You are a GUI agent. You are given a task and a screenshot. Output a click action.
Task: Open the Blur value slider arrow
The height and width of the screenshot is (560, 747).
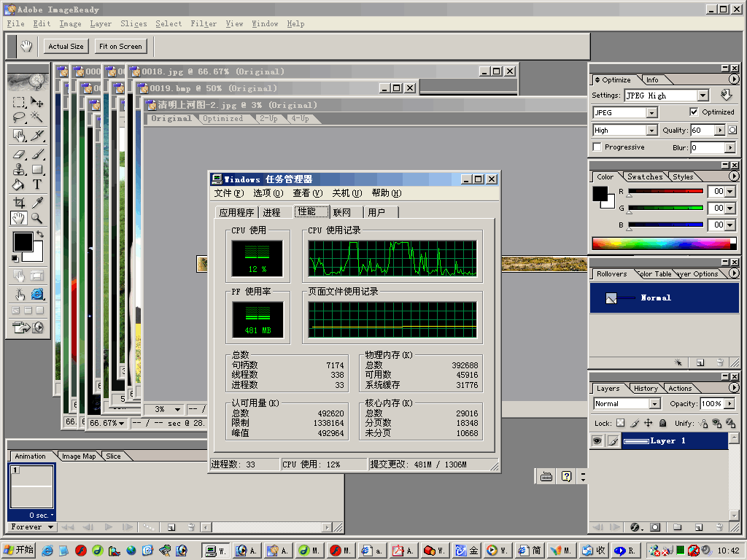pyautogui.click(x=729, y=147)
